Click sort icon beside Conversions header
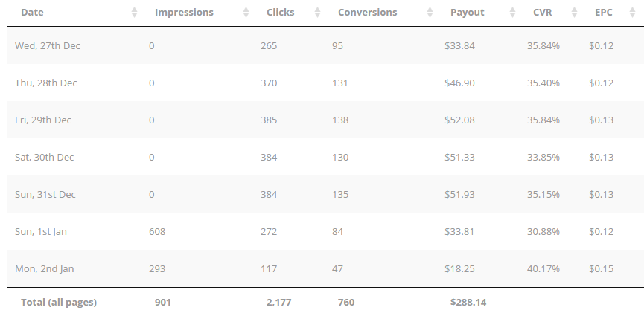Viewport: 644px width, 316px height. (430, 13)
